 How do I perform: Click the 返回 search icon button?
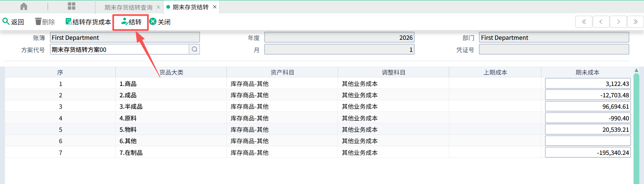point(6,21)
